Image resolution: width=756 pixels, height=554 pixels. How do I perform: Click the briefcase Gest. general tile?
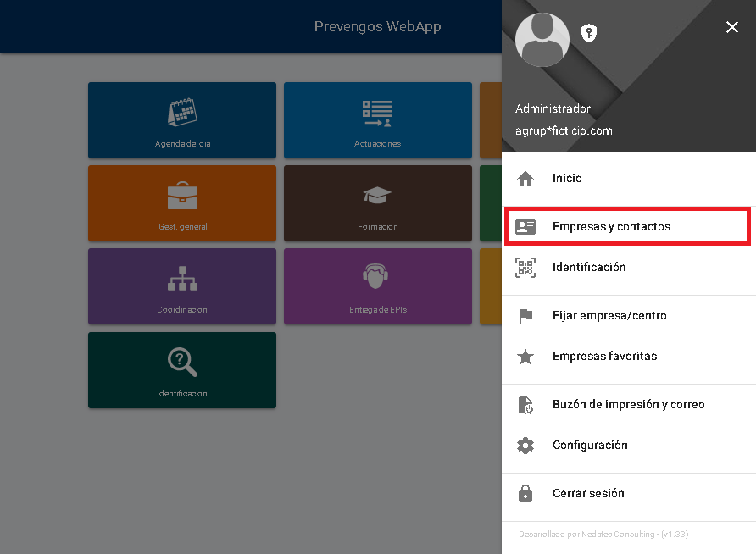[182, 203]
